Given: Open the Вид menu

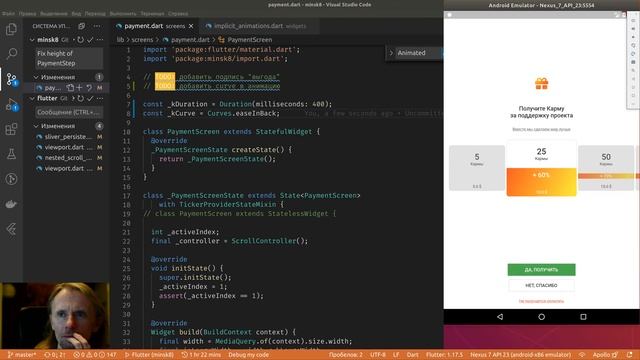Looking at the screenshot, I should click(x=76, y=13).
